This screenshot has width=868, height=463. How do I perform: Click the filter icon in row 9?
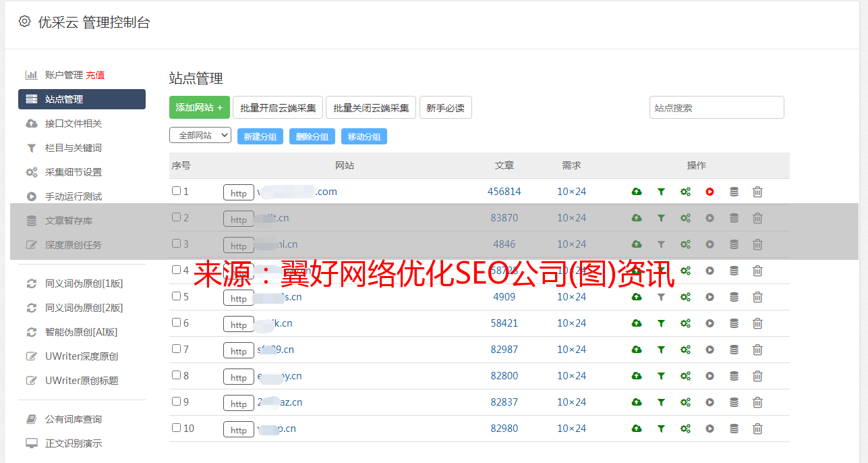661,402
